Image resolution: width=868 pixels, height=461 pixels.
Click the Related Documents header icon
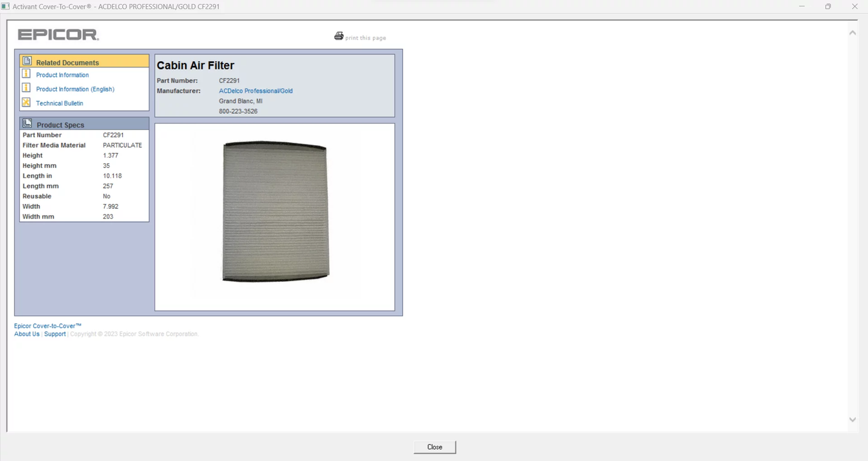point(27,61)
